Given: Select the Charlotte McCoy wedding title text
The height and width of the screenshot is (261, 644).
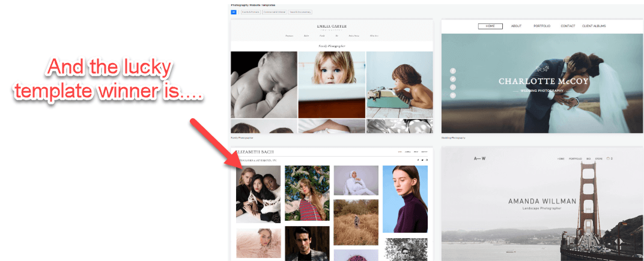Looking at the screenshot, I should coord(543,81).
